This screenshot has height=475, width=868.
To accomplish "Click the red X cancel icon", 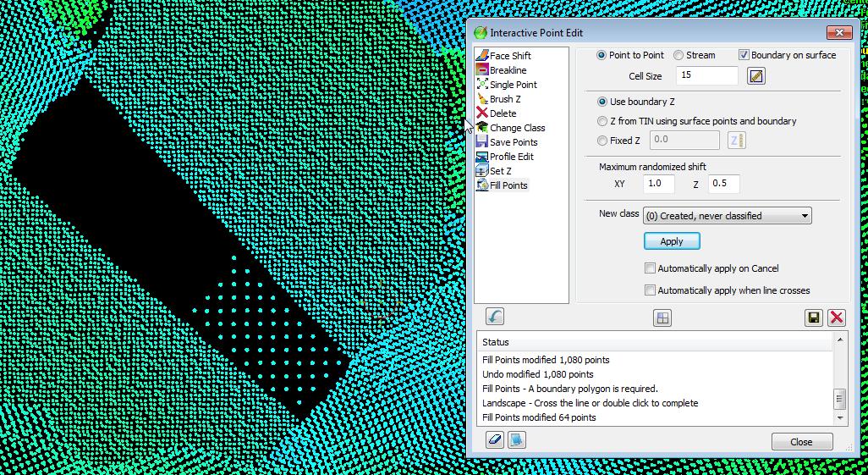I will point(837,318).
